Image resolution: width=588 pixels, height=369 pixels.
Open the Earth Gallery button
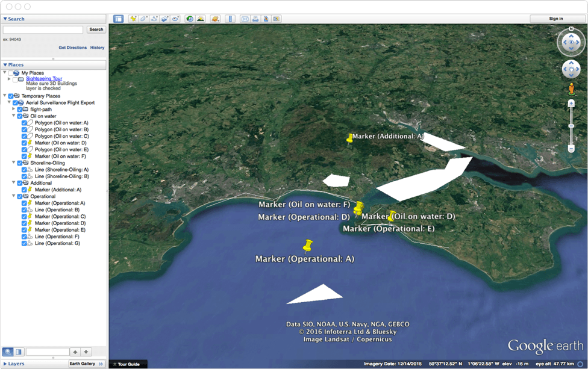[86, 364]
